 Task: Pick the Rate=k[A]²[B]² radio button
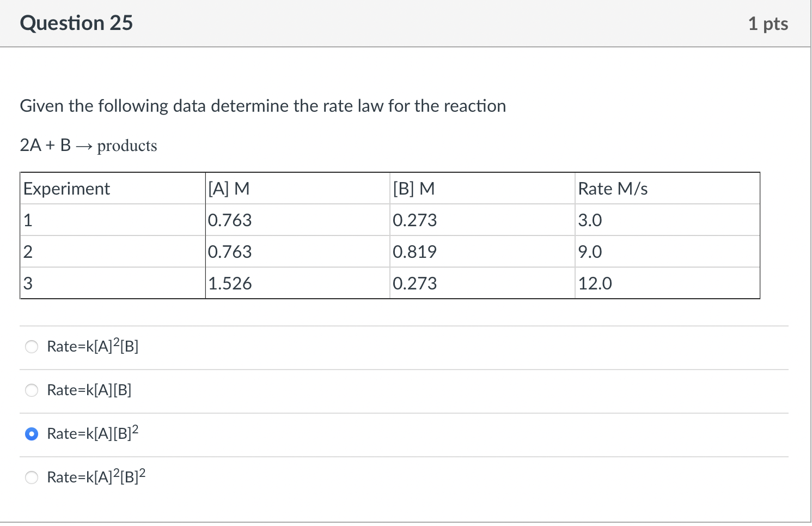[32, 477]
